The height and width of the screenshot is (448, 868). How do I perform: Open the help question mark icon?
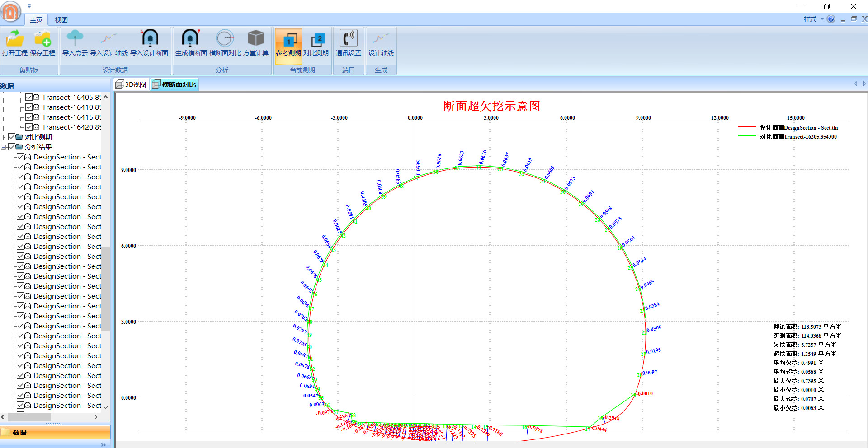[x=831, y=19]
